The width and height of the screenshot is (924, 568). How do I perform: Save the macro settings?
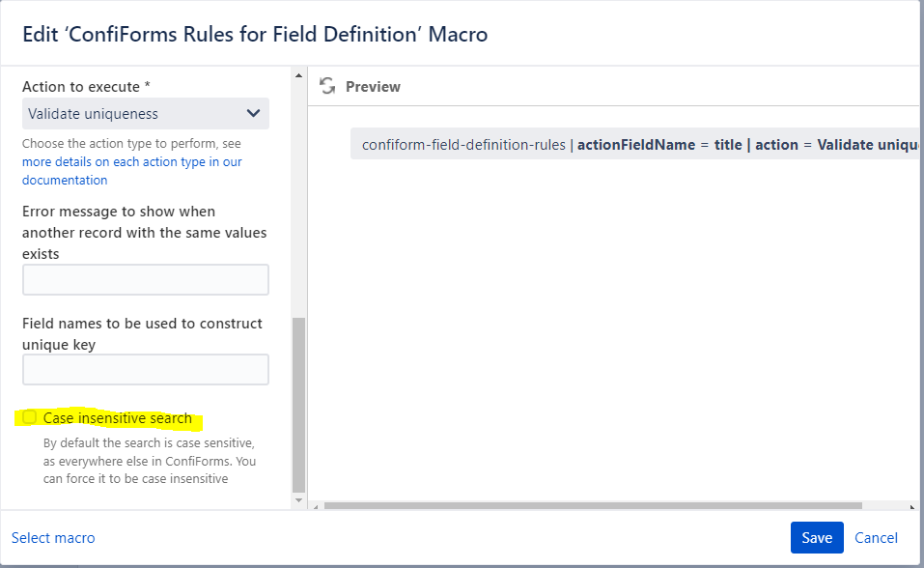click(817, 537)
